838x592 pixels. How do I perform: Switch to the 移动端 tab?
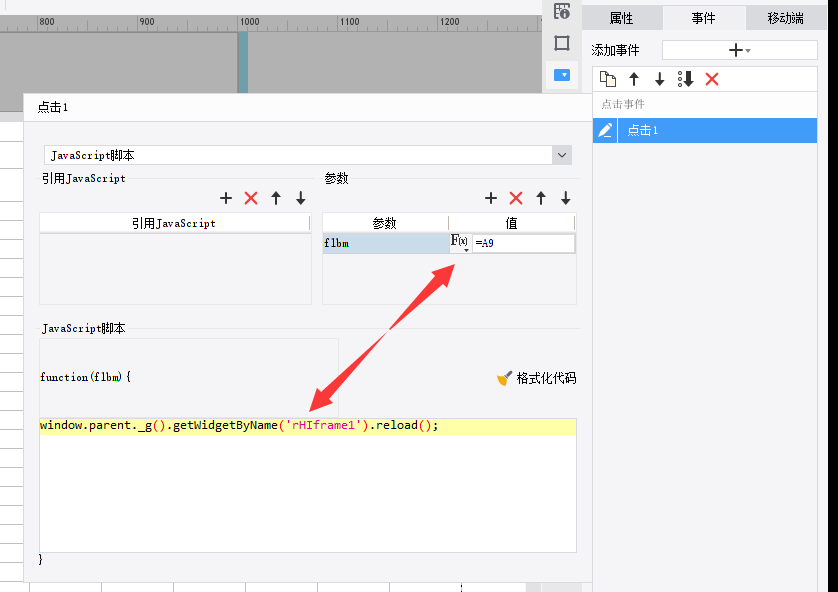(785, 18)
